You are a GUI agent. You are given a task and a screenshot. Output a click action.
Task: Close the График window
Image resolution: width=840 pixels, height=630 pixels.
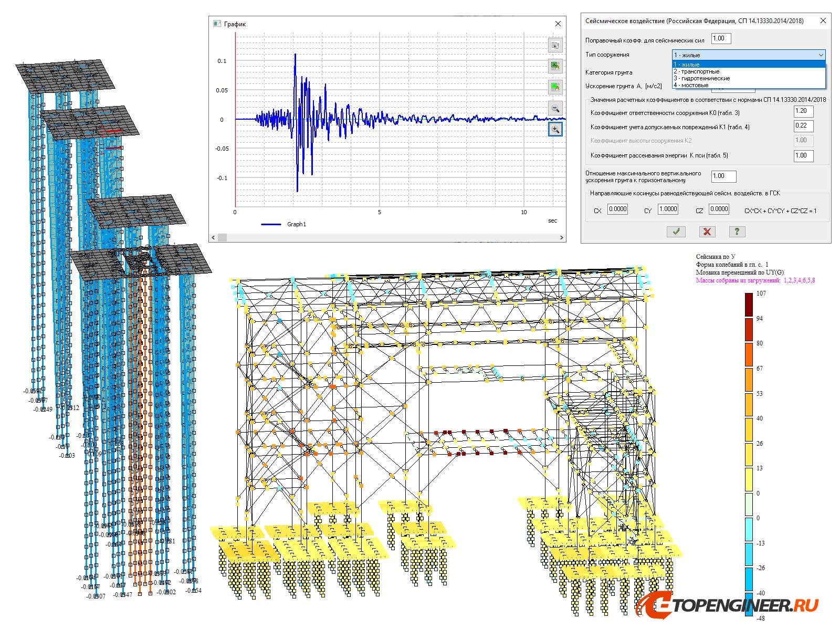pyautogui.click(x=558, y=24)
